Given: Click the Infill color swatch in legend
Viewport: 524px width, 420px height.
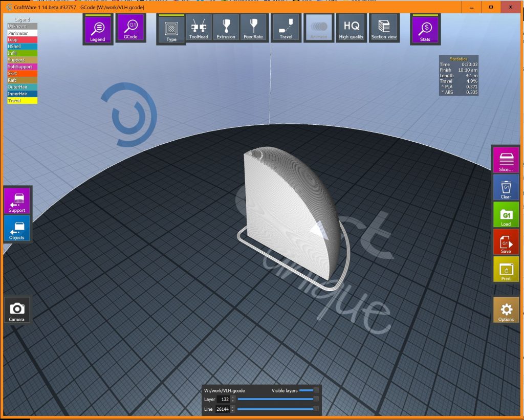Looking at the screenshot, I should point(22,53).
